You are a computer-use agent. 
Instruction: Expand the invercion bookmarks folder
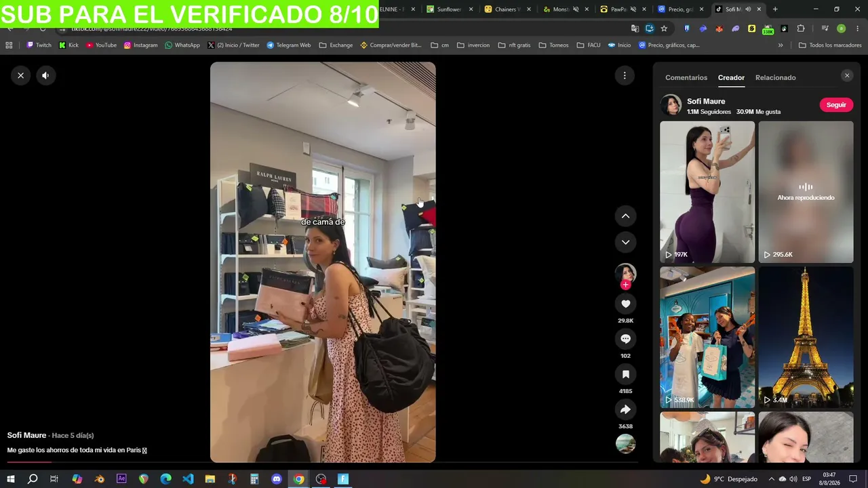coord(473,45)
